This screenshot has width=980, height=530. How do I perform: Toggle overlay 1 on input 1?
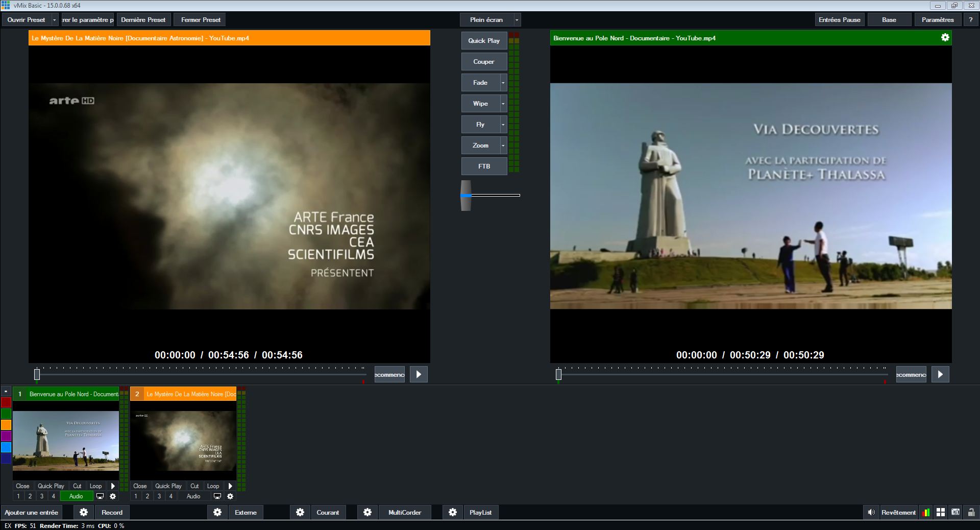[x=18, y=496]
